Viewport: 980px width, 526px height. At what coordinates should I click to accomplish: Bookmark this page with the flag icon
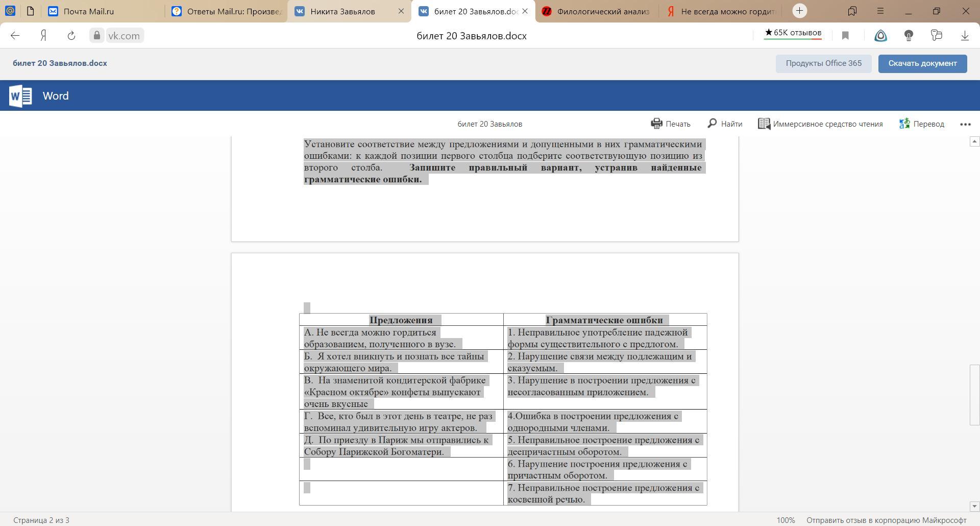[845, 35]
